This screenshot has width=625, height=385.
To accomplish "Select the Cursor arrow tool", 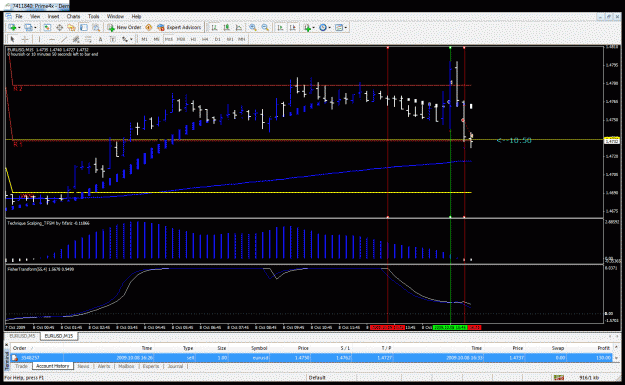I will (x=13, y=39).
